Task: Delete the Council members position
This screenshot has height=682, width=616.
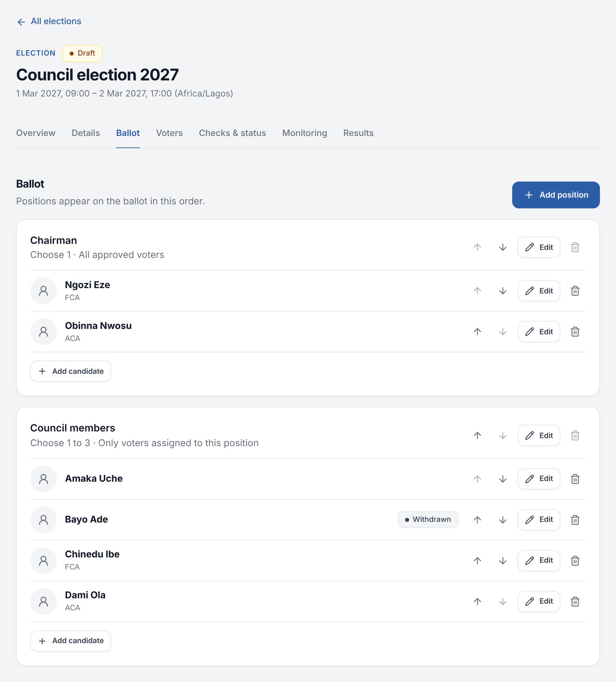Action: pyautogui.click(x=575, y=435)
